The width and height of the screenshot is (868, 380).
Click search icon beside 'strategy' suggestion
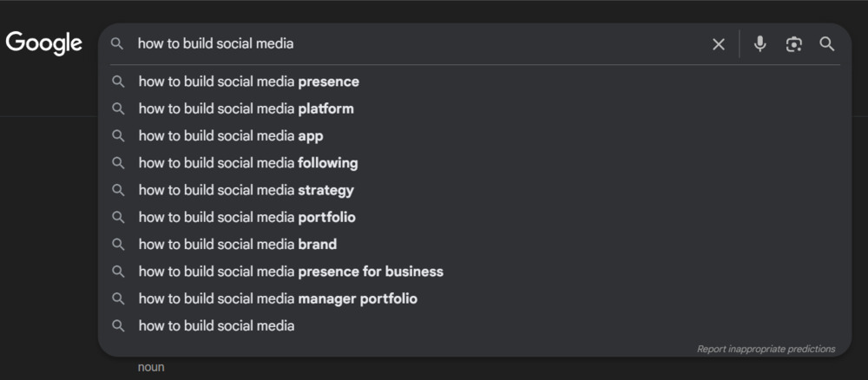point(118,190)
